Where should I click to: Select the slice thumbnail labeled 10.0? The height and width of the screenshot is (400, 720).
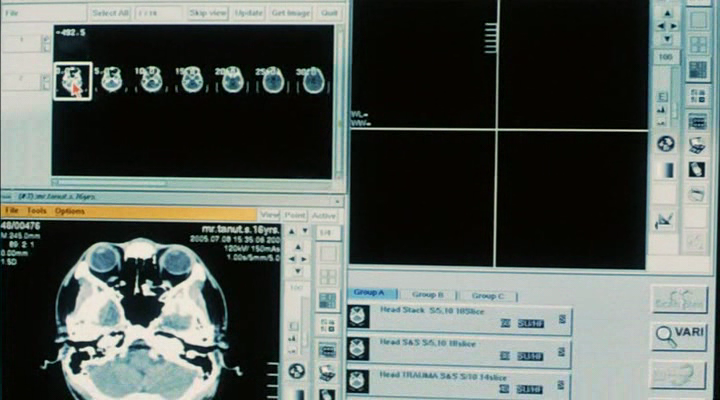coord(152,80)
